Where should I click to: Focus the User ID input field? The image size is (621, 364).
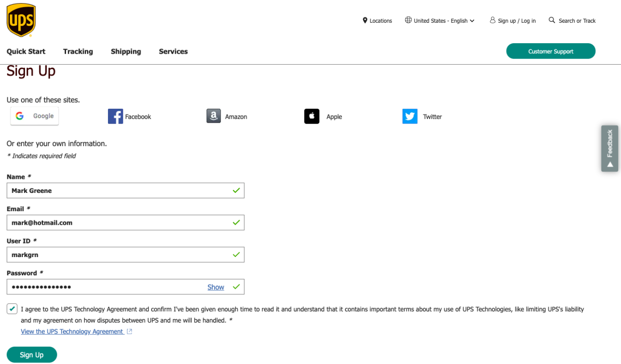125,255
